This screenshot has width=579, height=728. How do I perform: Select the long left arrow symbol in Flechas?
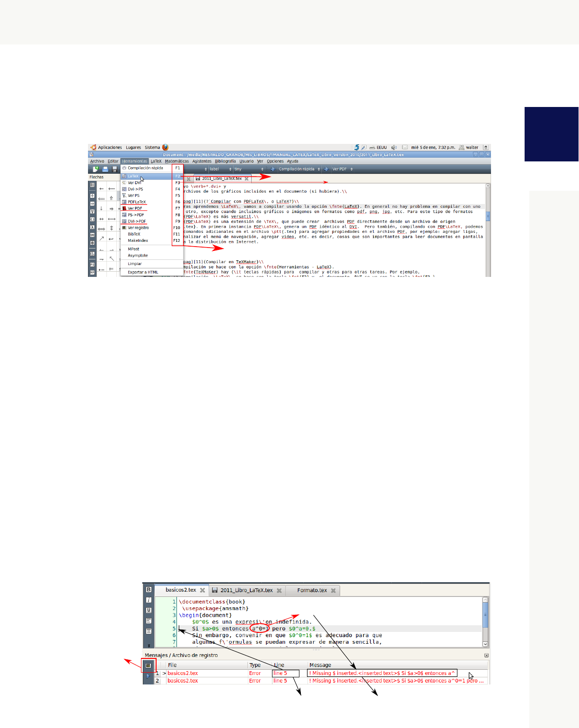pos(112,188)
